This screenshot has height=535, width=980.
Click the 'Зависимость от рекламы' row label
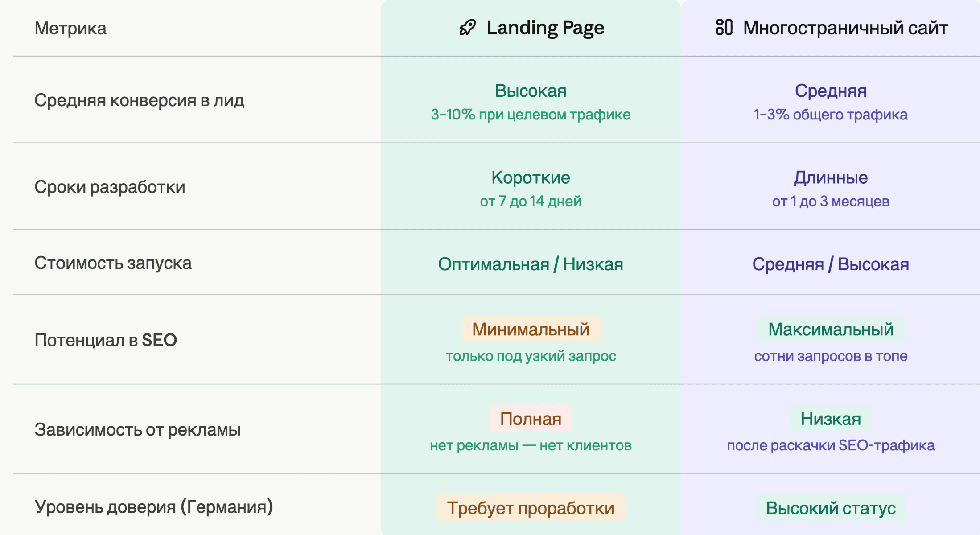137,430
